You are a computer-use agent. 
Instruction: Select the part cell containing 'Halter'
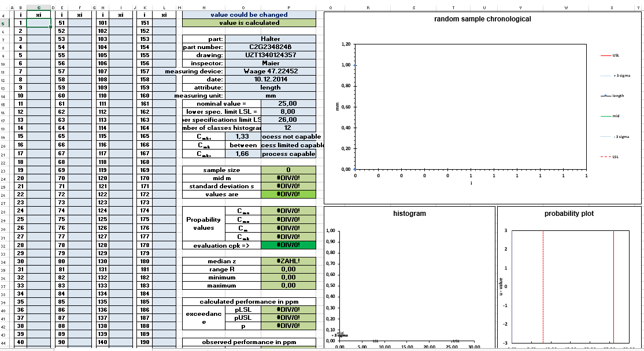click(270, 39)
